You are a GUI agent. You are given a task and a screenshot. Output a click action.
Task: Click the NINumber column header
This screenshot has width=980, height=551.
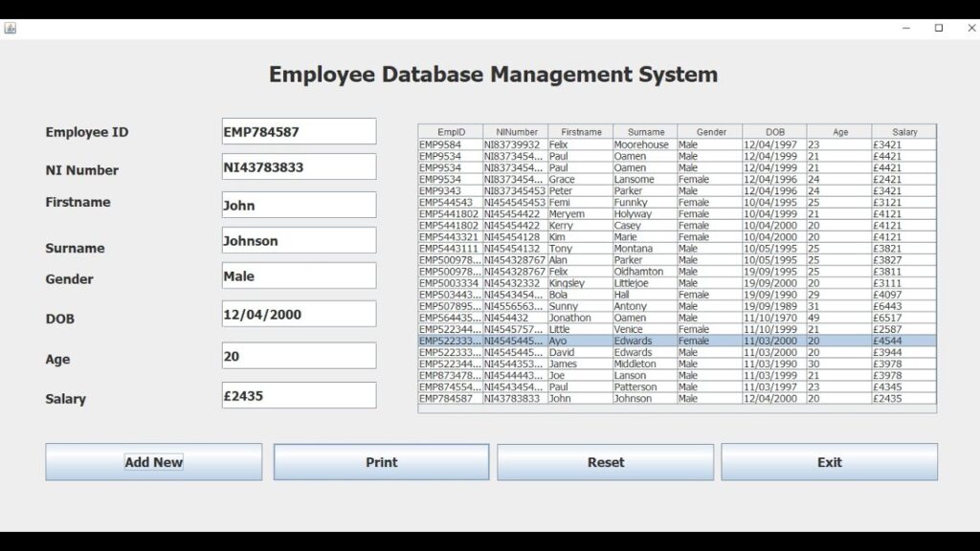516,132
